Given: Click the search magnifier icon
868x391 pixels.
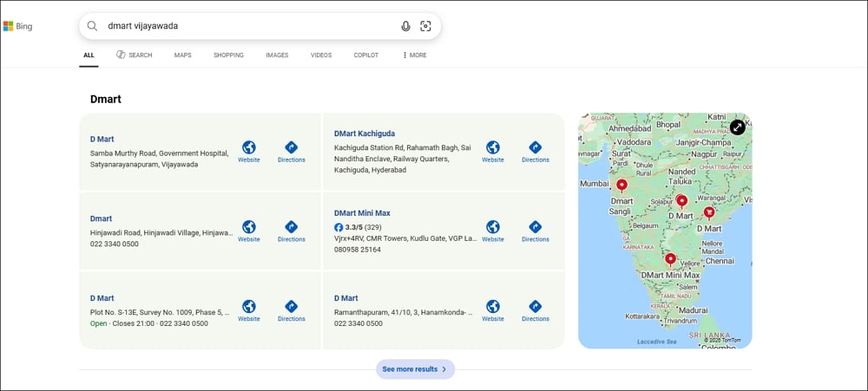Looking at the screenshot, I should pyautogui.click(x=93, y=26).
